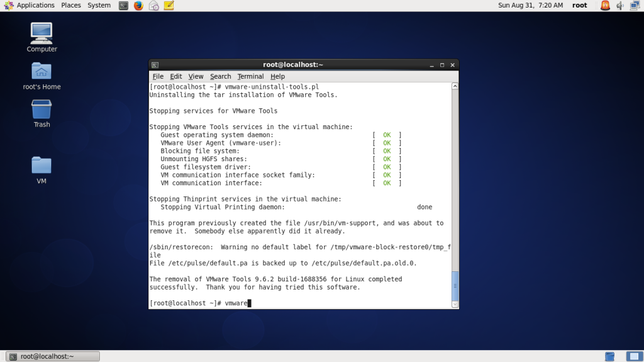The width and height of the screenshot is (644, 362).
Task: Click the red update notification icon
Action: pos(605,5)
